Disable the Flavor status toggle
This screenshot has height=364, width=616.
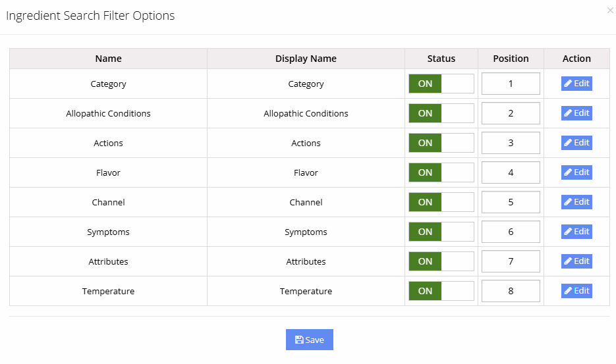point(441,172)
